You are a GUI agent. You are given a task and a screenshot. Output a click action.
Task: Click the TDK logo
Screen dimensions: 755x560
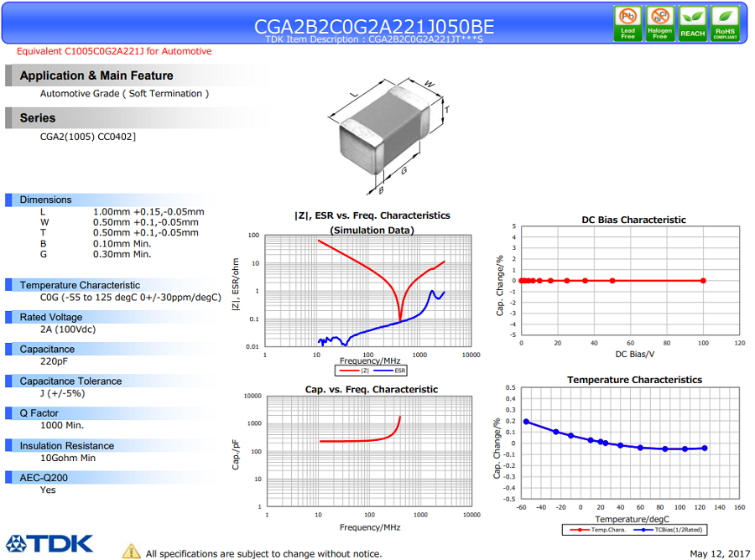pyautogui.click(x=49, y=543)
